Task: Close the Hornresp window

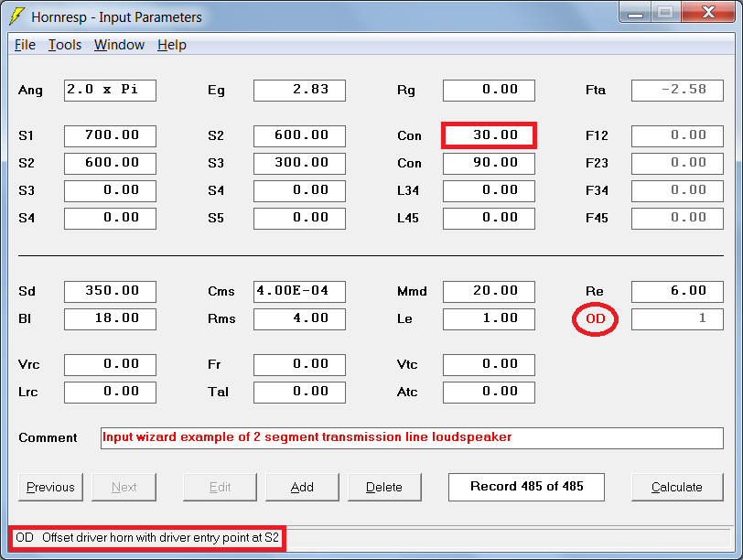Action: pyautogui.click(x=708, y=12)
